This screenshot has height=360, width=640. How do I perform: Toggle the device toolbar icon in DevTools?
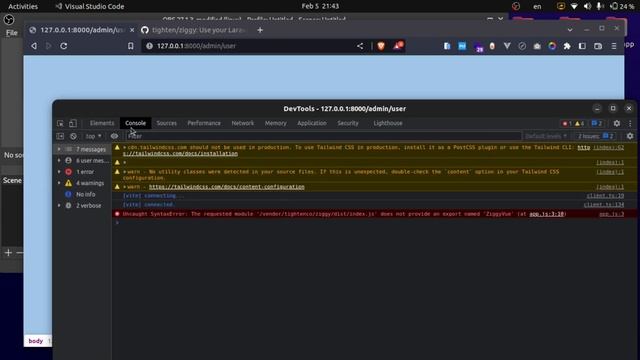point(73,123)
